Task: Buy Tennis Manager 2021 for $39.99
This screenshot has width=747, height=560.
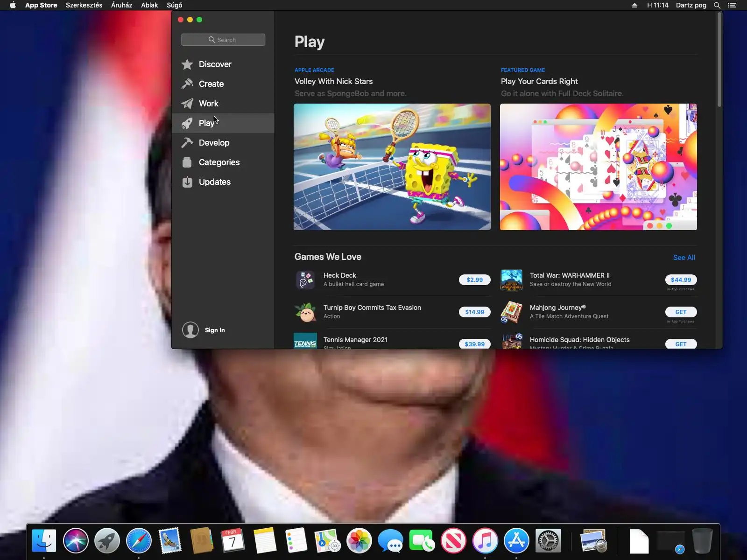Action: pyautogui.click(x=475, y=344)
